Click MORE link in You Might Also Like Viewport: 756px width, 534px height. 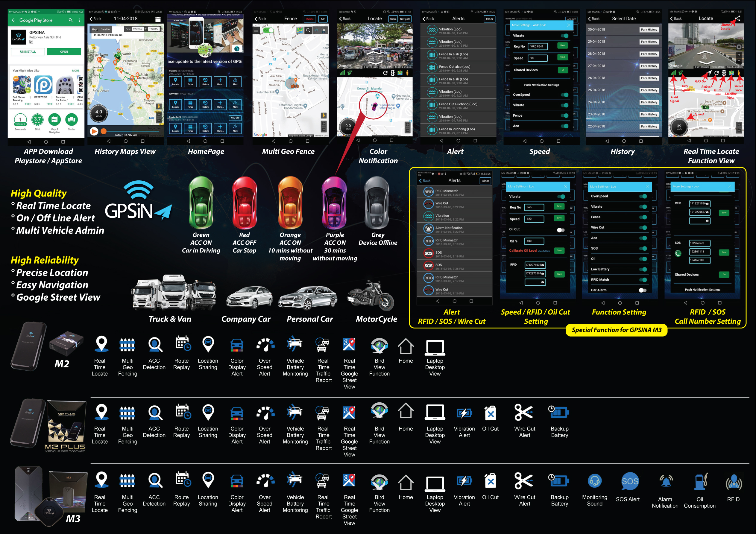pos(76,71)
